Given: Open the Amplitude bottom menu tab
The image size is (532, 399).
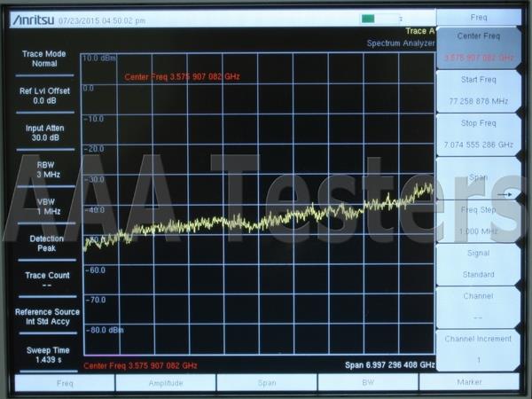Looking at the screenshot, I should pos(166,383).
